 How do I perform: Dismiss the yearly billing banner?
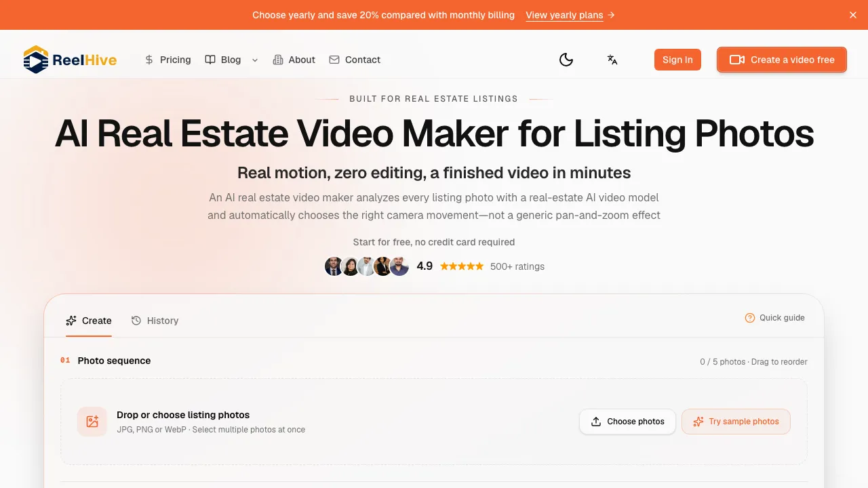coord(853,15)
